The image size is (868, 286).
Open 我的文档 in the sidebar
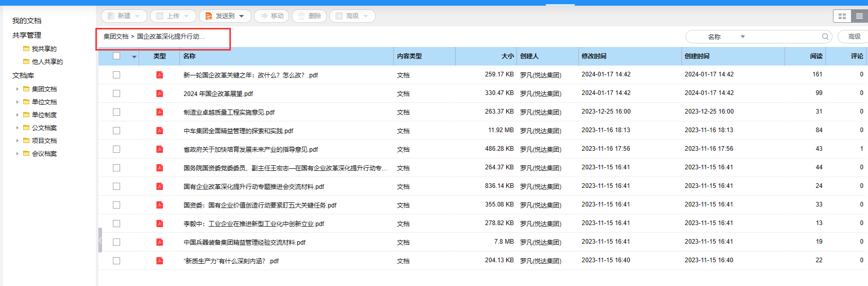[x=27, y=21]
